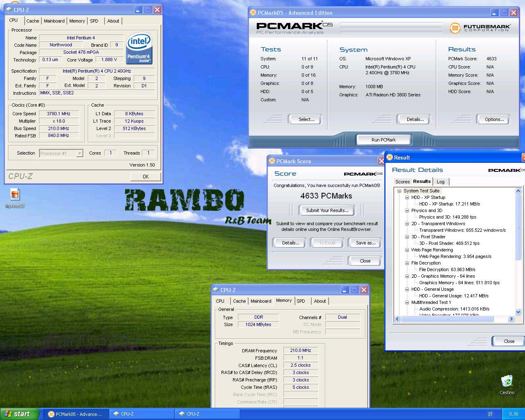Click Close in Result Details window
This screenshot has width=525, height=420.
(509, 341)
